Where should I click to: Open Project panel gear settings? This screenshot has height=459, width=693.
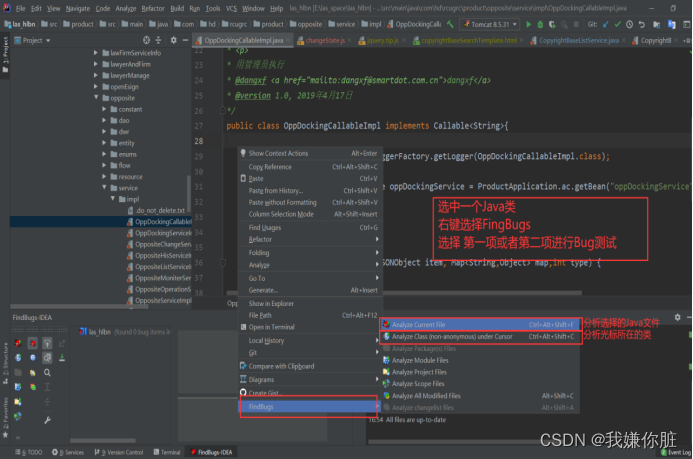[173, 40]
